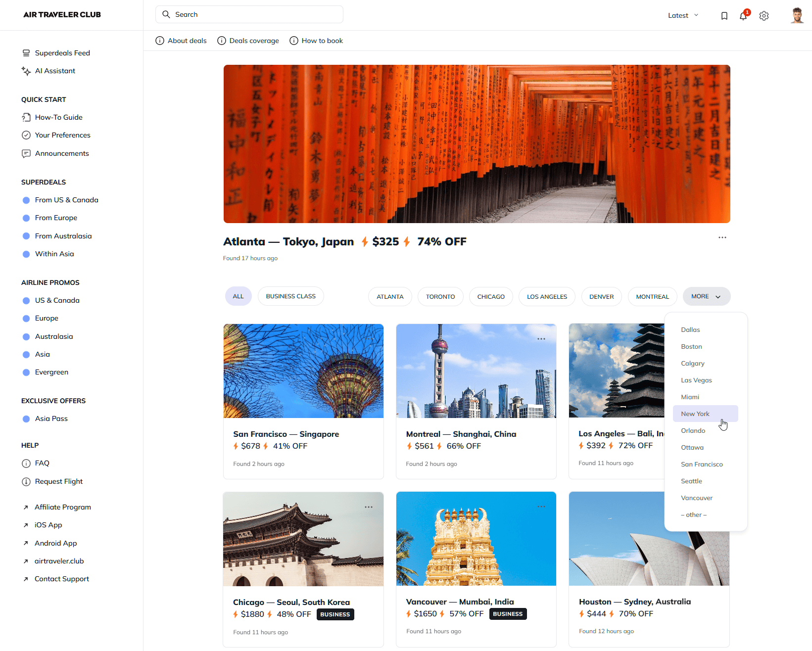
Task: Toggle the ALL filter chip
Action: coord(238,296)
